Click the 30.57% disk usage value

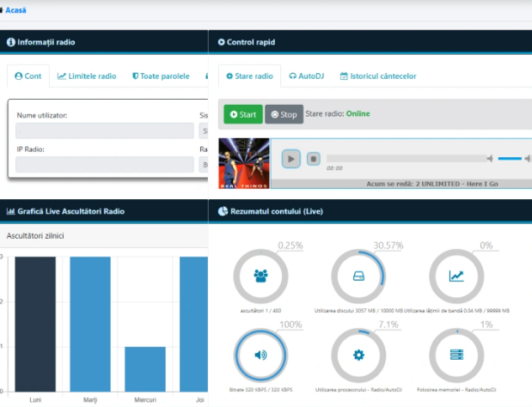pyautogui.click(x=388, y=246)
